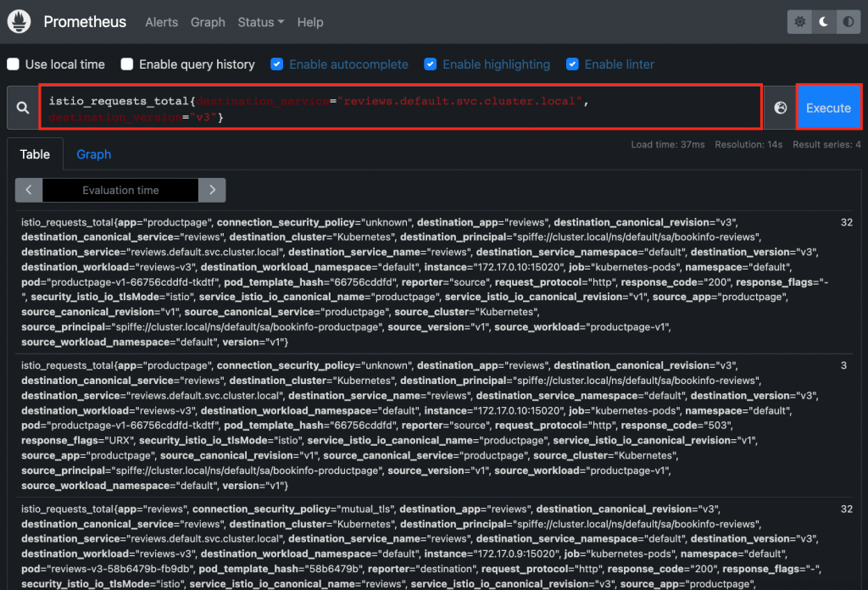The width and height of the screenshot is (868, 590).
Task: Disable Enable autocomplete checkbox
Action: (277, 64)
